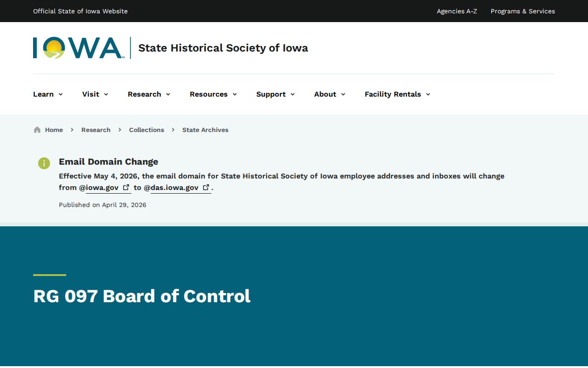Expand the About menu chevron
The width and height of the screenshot is (588, 368).
[343, 94]
